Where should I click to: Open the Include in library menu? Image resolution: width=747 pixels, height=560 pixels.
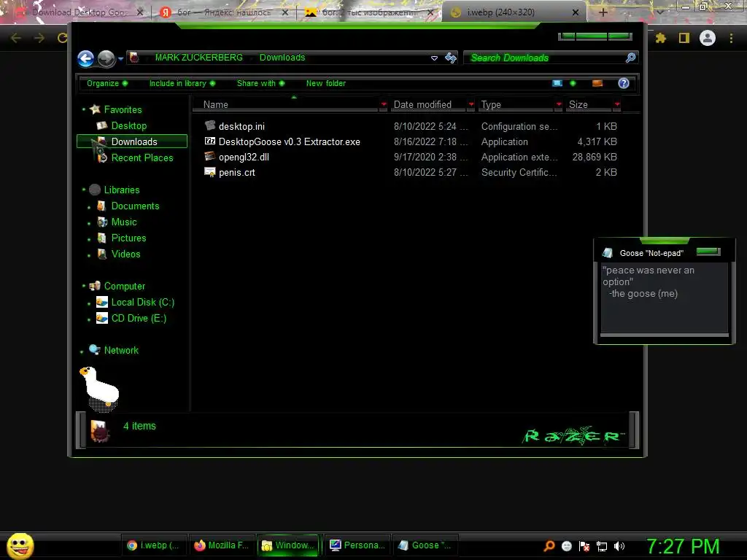coord(182,83)
